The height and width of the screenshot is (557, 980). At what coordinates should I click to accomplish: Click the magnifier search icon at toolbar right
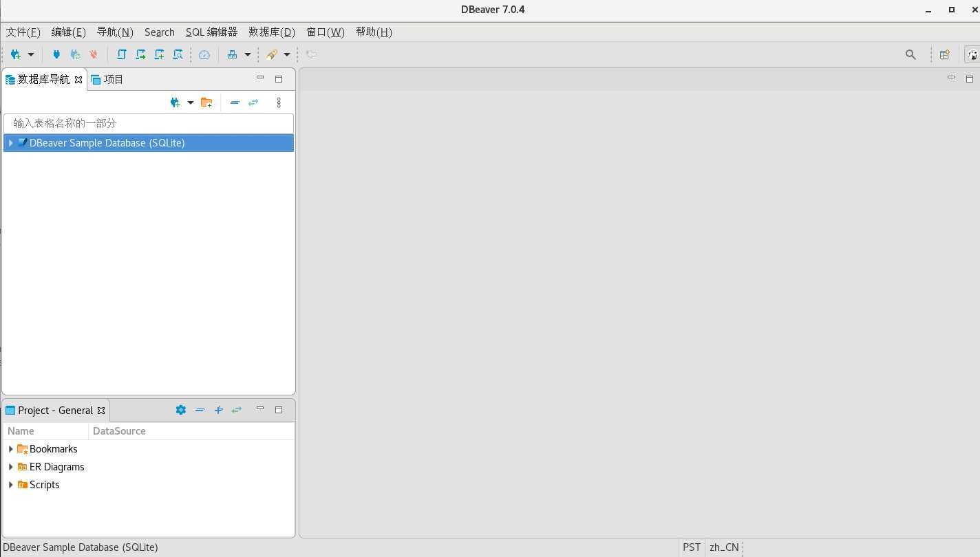click(x=910, y=54)
